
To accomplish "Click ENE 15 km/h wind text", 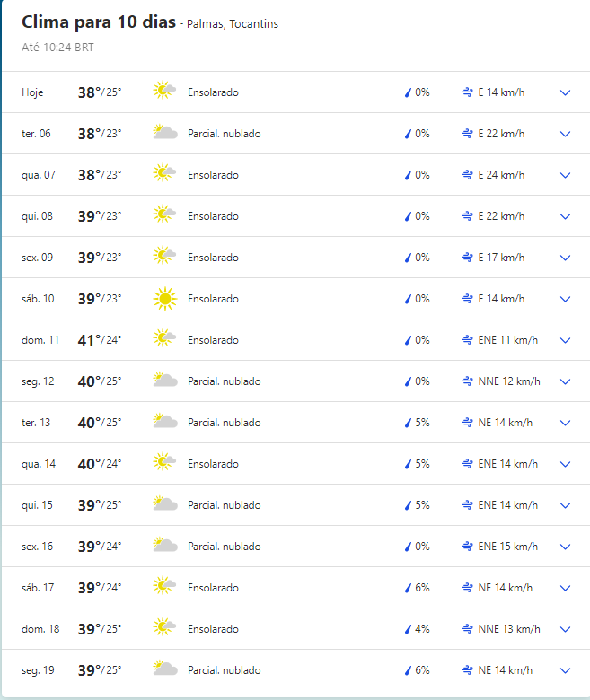I will (507, 547).
